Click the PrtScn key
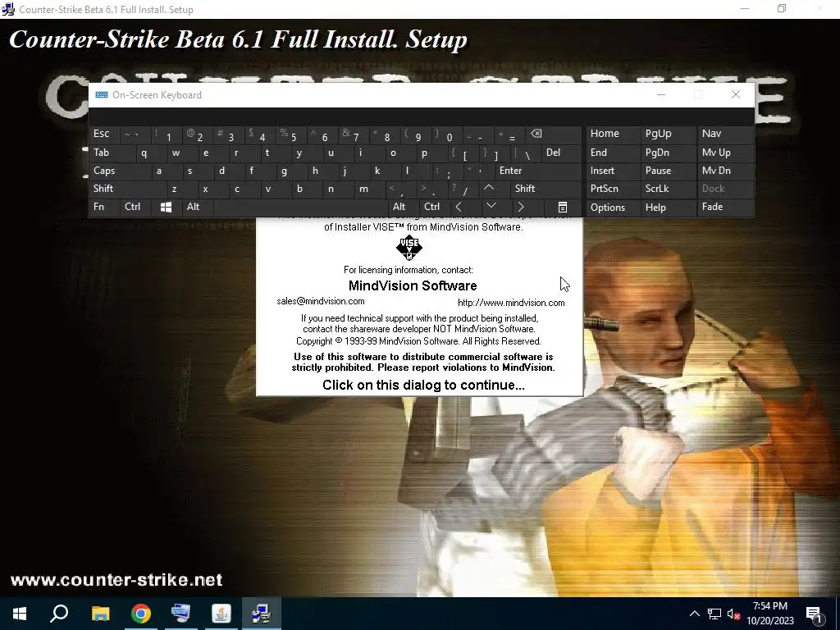 coord(613,189)
